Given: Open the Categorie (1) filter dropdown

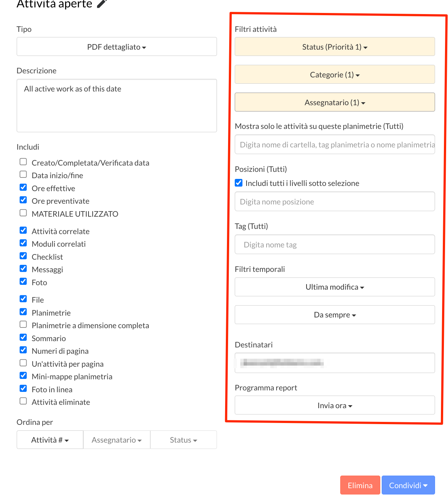Looking at the screenshot, I should pyautogui.click(x=335, y=74).
